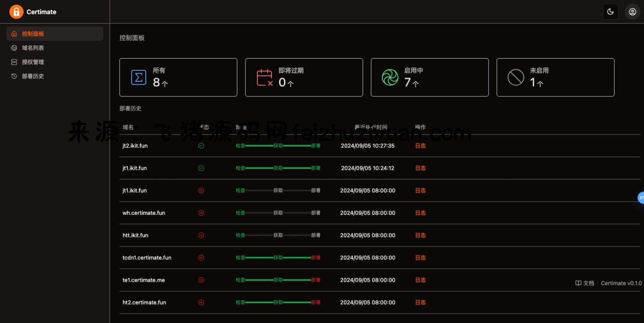Open the 启用中 7个 summary card
Image resolution: width=644 pixels, height=323 pixels.
pos(430,77)
